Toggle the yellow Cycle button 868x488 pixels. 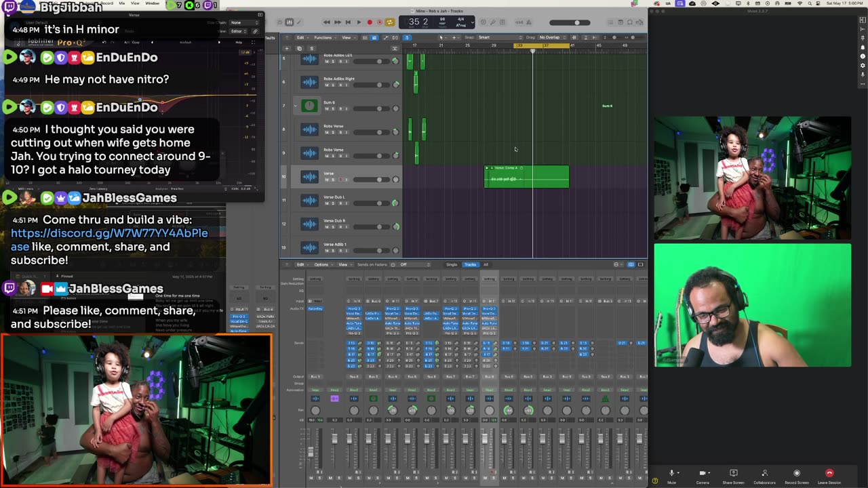coord(390,22)
